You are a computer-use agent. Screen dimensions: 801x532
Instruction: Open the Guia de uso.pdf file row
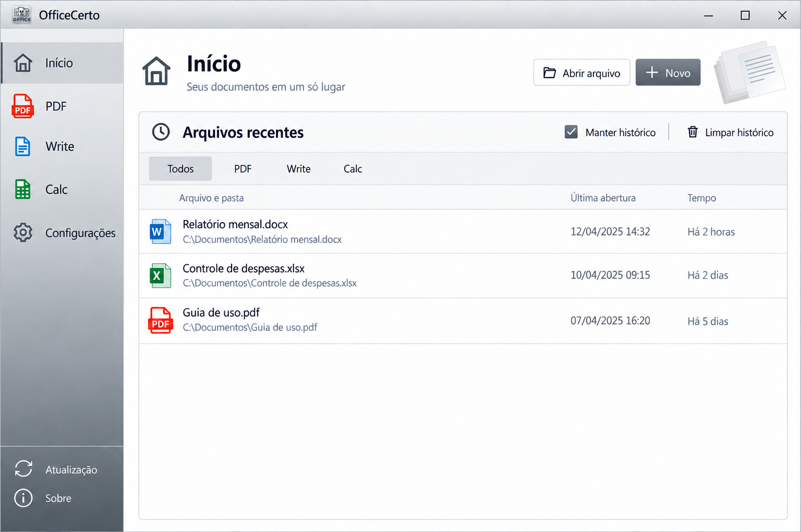(463, 321)
